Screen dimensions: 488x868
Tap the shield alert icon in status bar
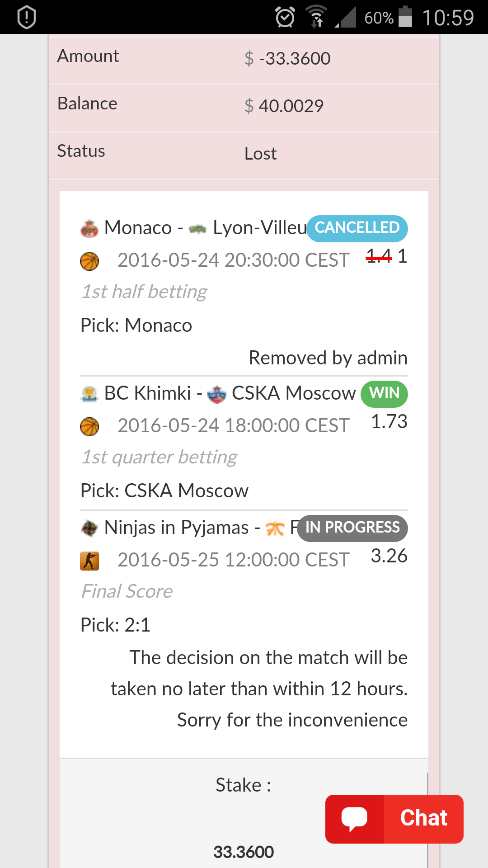click(27, 17)
